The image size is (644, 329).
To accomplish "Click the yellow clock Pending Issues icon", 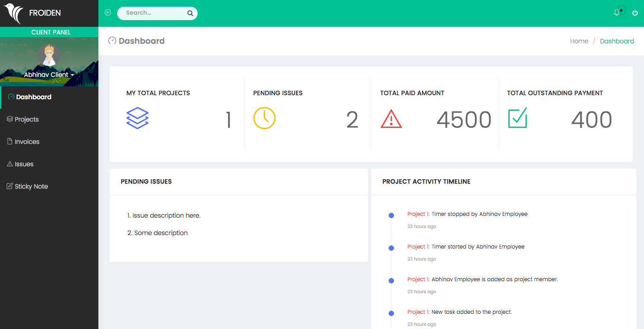I will [x=264, y=118].
